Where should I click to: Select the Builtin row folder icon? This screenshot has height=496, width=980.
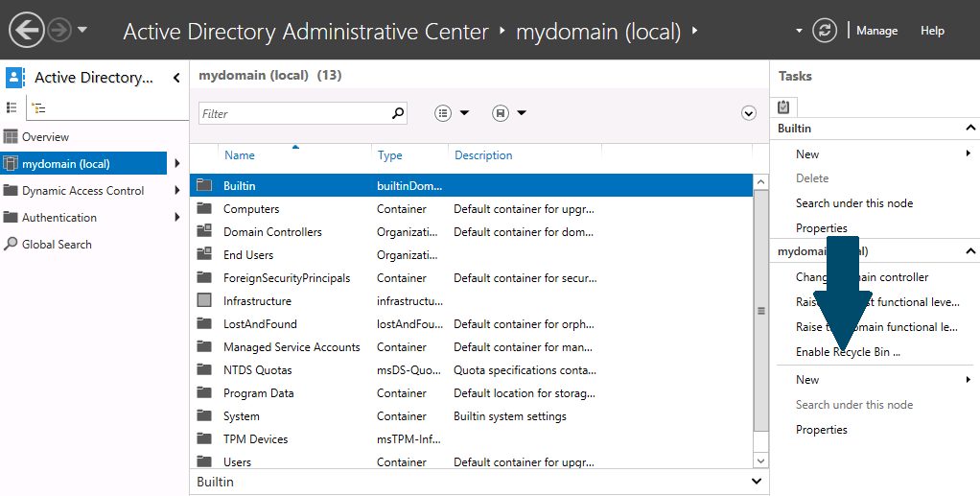pos(204,185)
